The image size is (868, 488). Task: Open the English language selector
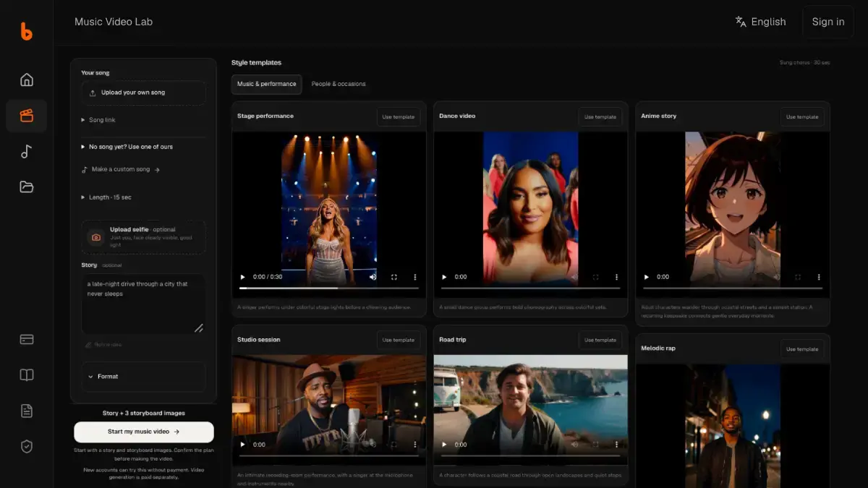click(x=760, y=22)
